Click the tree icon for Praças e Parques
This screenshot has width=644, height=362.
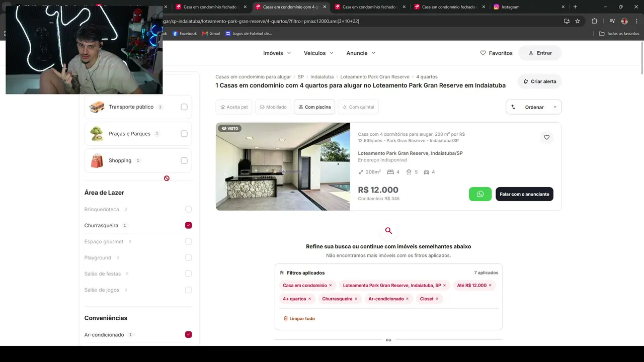tap(97, 134)
